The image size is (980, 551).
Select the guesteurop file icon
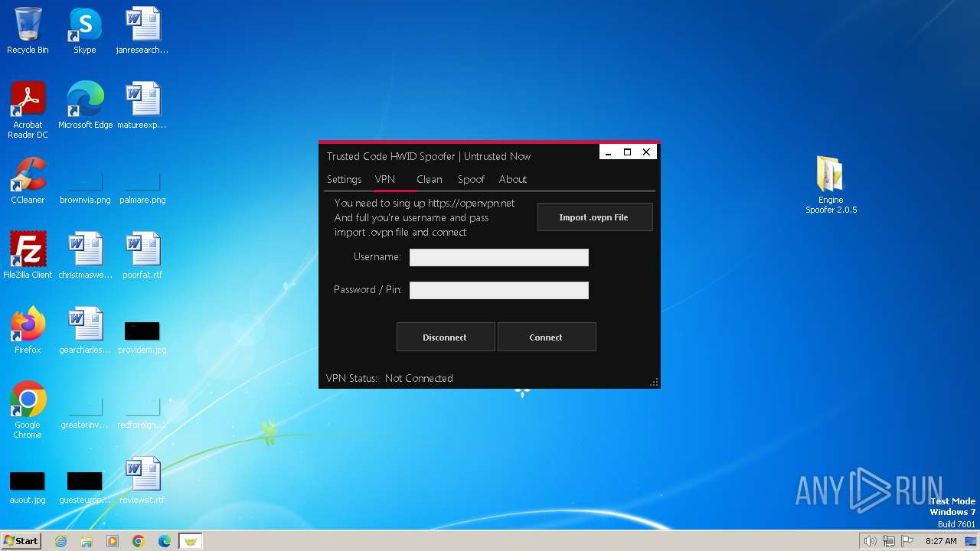click(x=85, y=488)
